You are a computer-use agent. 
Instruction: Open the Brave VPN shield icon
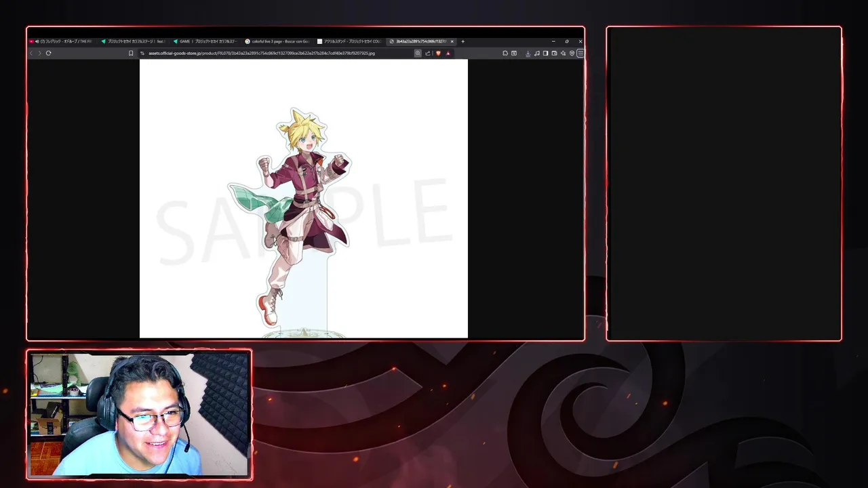click(x=572, y=53)
